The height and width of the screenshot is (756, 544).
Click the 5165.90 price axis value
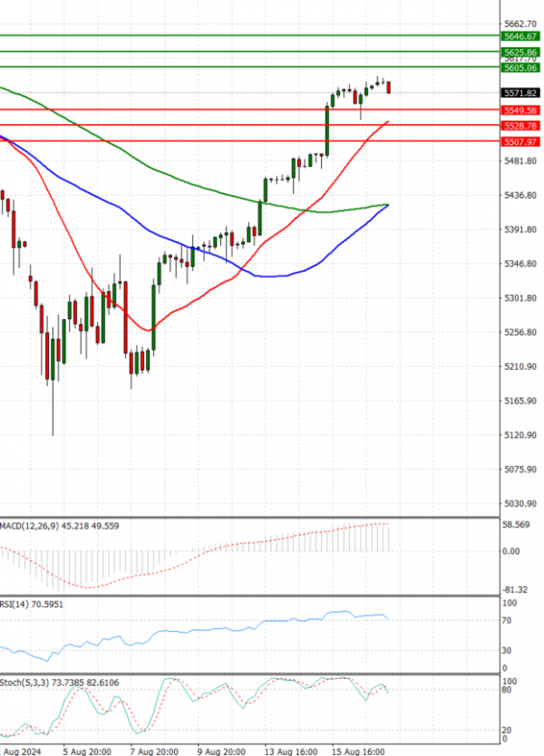click(520, 401)
